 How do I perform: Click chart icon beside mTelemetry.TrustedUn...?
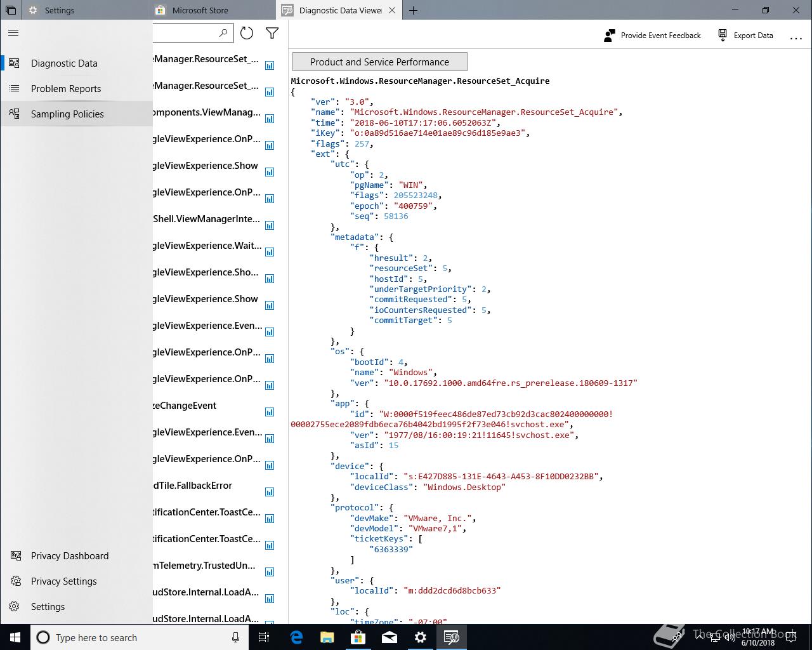(270, 572)
